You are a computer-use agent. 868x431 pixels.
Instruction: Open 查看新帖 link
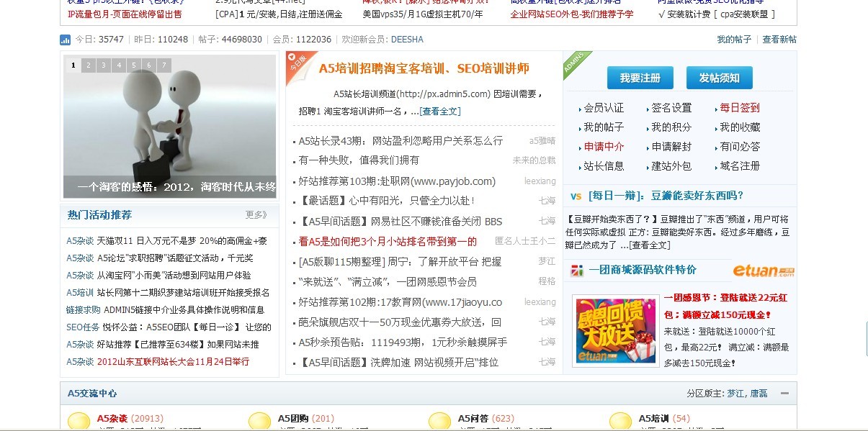pyautogui.click(x=779, y=40)
